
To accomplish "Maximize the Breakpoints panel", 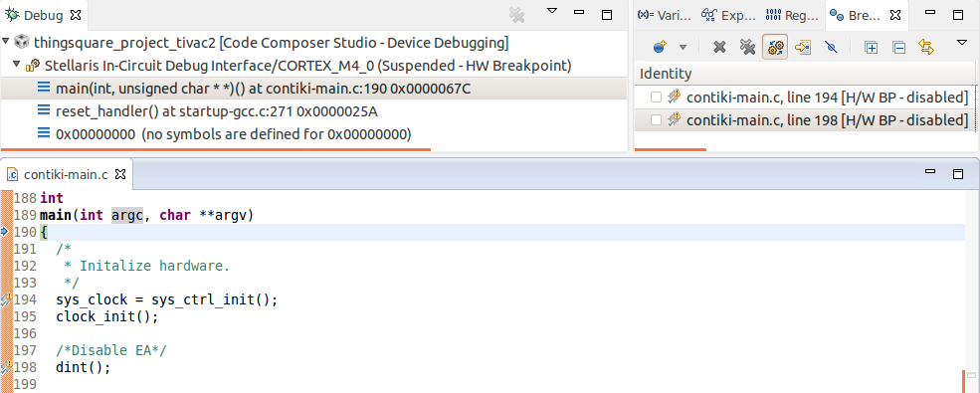I will click(x=958, y=14).
